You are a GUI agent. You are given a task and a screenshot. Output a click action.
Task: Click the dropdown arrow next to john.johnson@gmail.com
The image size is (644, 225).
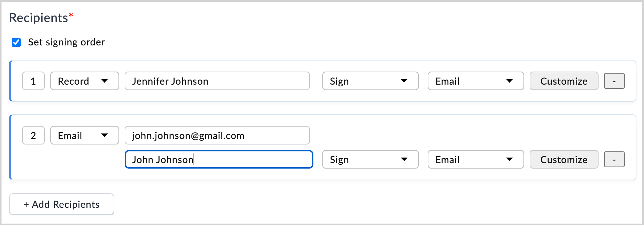point(105,136)
